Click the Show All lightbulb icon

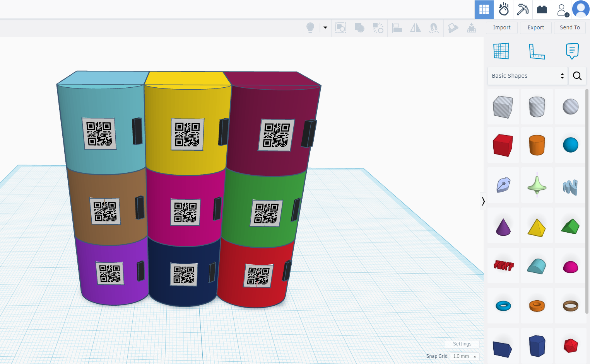[x=310, y=28]
